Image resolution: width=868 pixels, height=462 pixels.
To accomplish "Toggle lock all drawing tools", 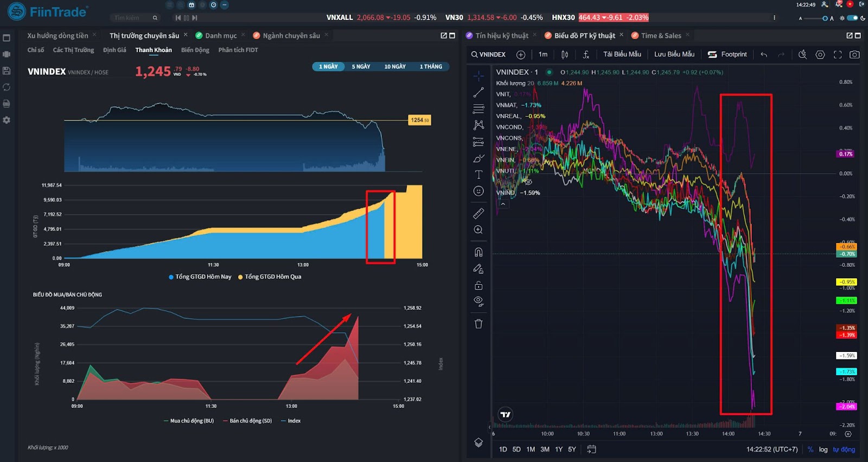I will pyautogui.click(x=478, y=285).
